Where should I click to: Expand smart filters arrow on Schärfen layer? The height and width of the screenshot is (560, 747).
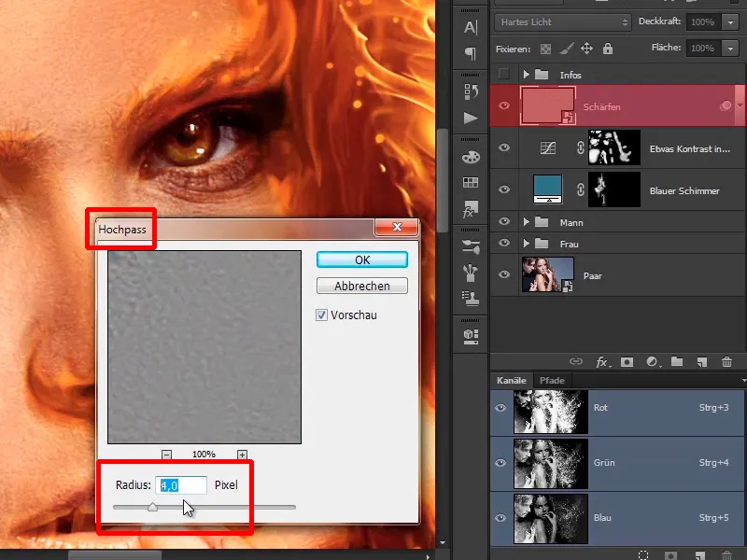740,105
